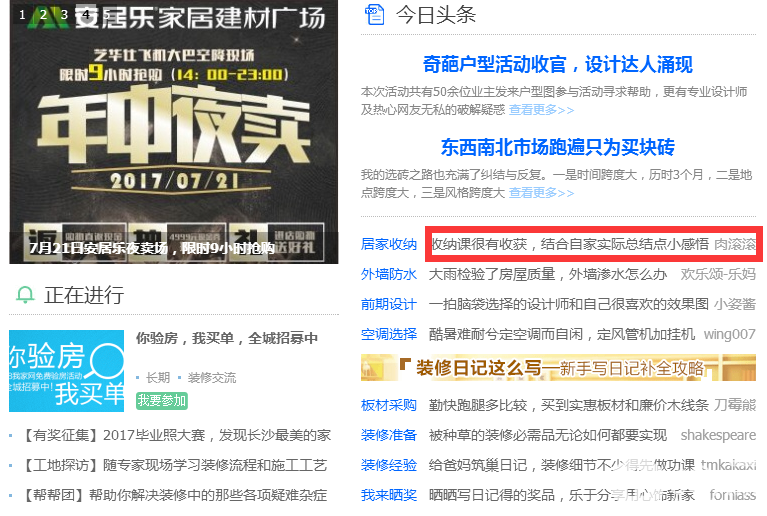Open the 【有奖征集】2017毕业照大赛 post
The height and width of the screenshot is (516, 767).
176,435
